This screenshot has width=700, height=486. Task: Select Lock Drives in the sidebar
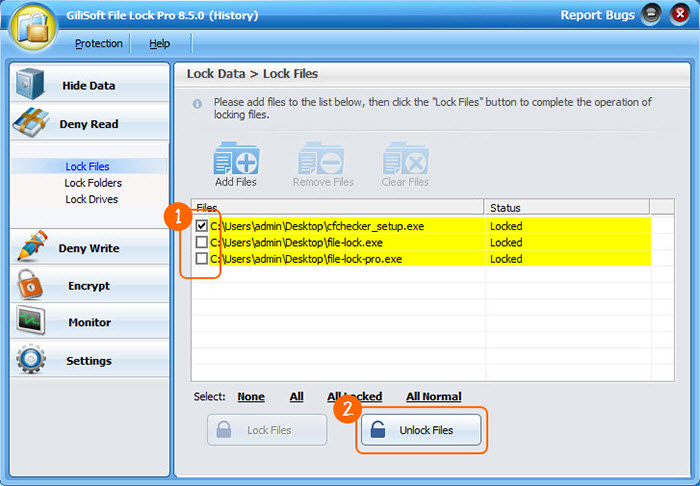92,199
